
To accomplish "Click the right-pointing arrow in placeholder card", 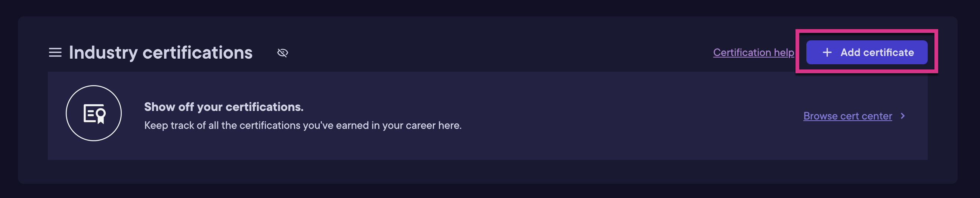I will tap(903, 116).
